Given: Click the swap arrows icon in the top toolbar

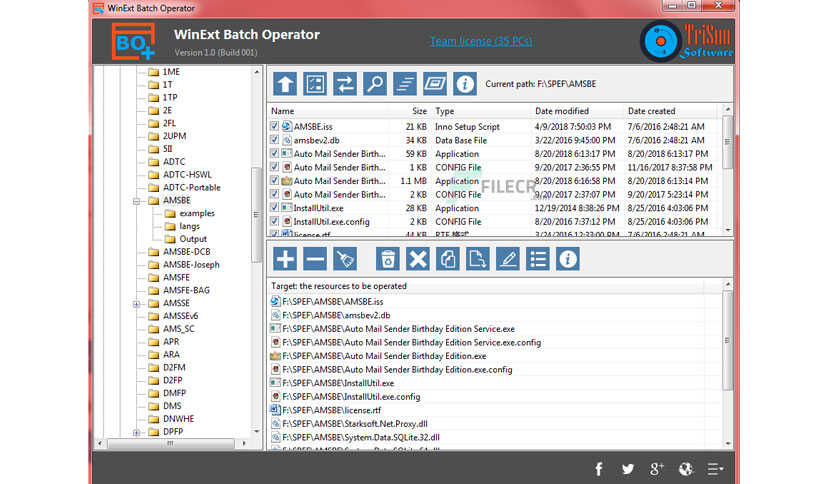Looking at the screenshot, I should (x=345, y=84).
